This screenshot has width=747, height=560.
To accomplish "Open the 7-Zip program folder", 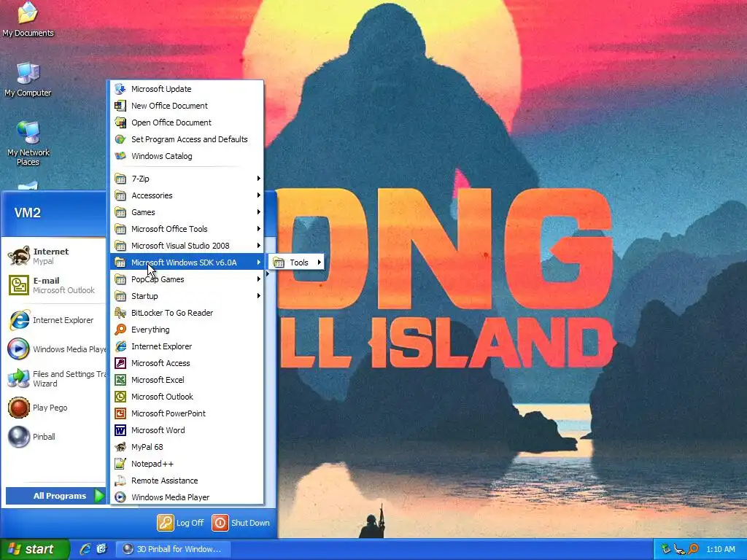I will click(187, 179).
